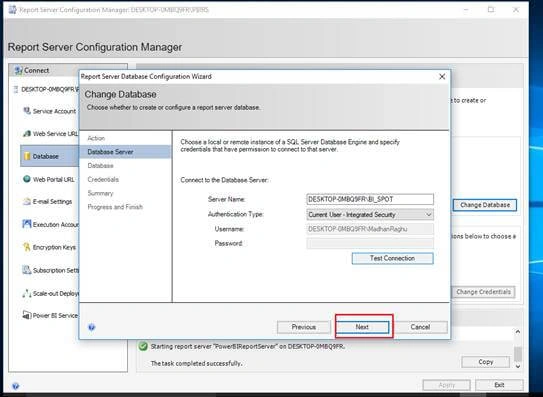
Task: Click the Change Database button
Action: [485, 205]
